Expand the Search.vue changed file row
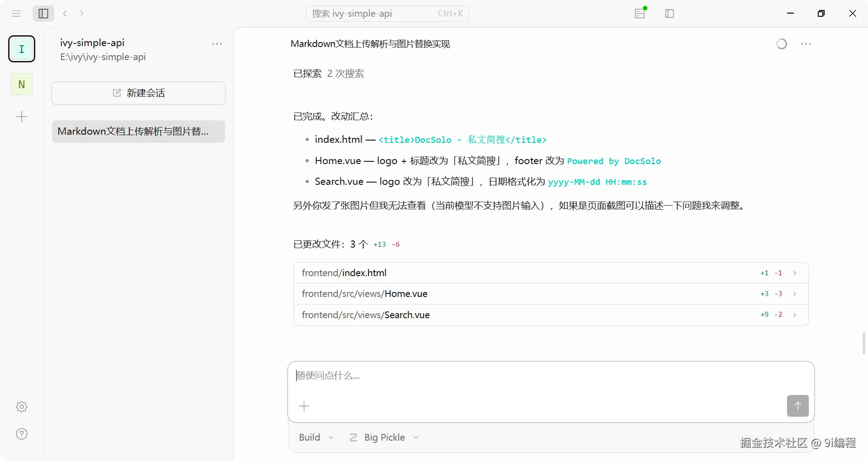868x461 pixels. coord(551,315)
